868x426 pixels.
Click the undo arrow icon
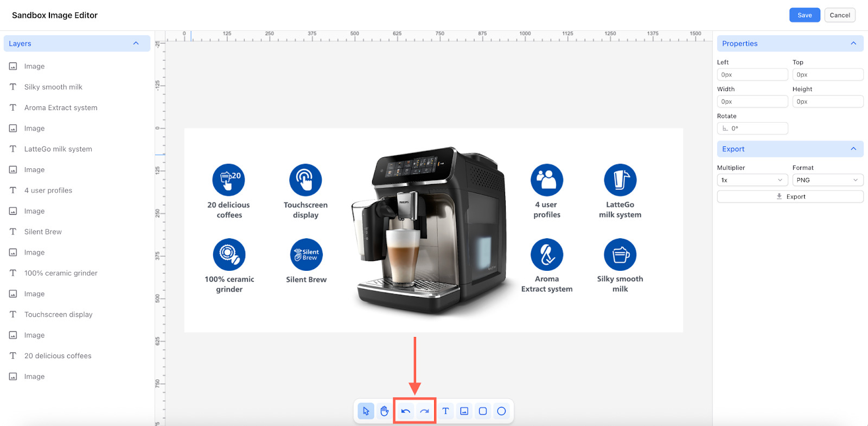tap(405, 411)
